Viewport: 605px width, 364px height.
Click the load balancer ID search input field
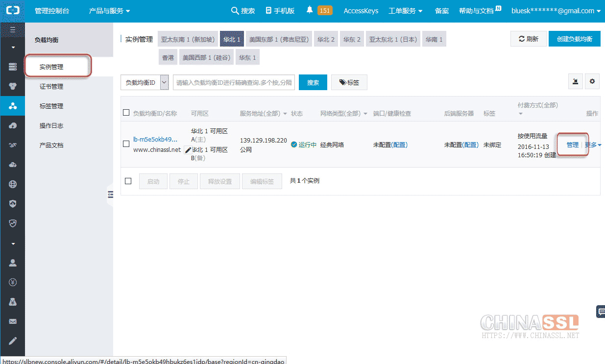[234, 83]
